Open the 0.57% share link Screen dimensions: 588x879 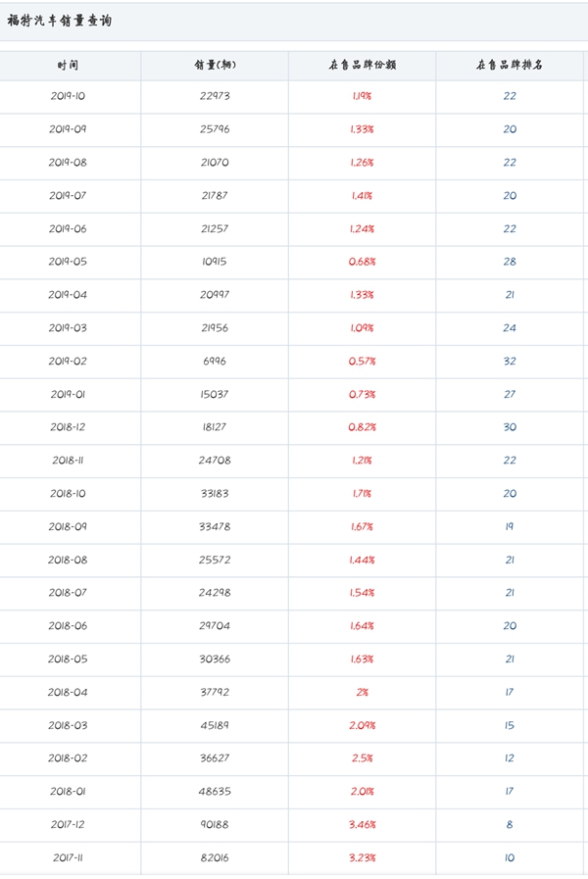pos(362,361)
